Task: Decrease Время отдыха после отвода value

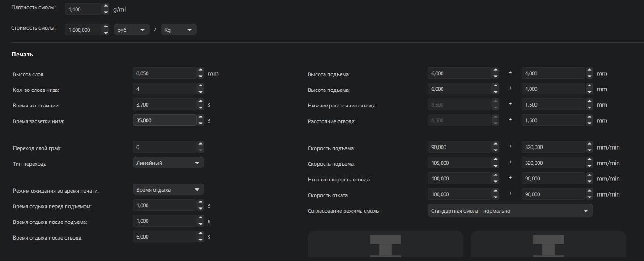Action: coord(201,240)
